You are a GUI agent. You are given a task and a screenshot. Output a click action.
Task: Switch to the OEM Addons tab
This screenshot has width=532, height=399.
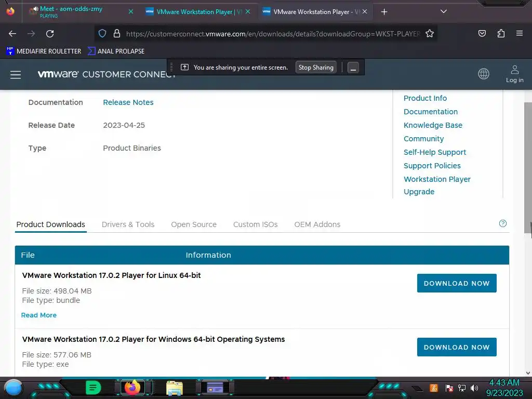click(317, 224)
